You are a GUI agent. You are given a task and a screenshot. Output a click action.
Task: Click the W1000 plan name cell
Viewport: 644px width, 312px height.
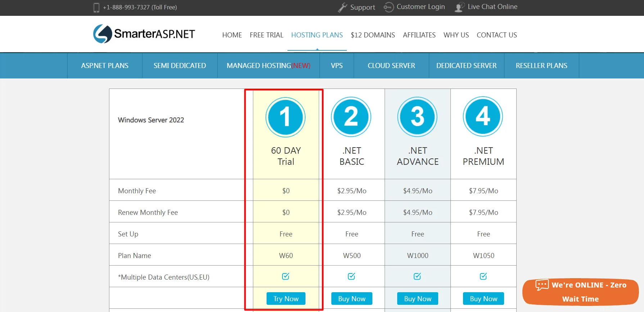coord(418,256)
